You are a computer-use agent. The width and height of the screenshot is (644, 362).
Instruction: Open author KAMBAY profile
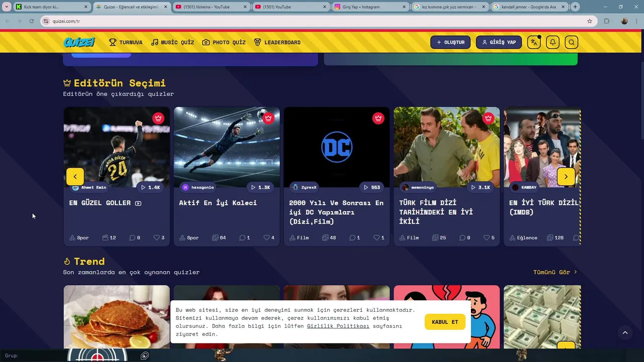(x=525, y=187)
